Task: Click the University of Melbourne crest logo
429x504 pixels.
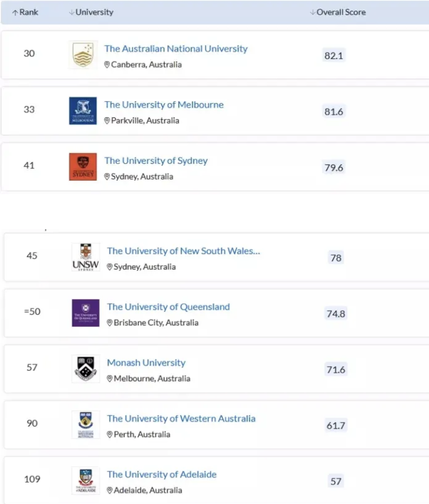Action: (x=83, y=111)
